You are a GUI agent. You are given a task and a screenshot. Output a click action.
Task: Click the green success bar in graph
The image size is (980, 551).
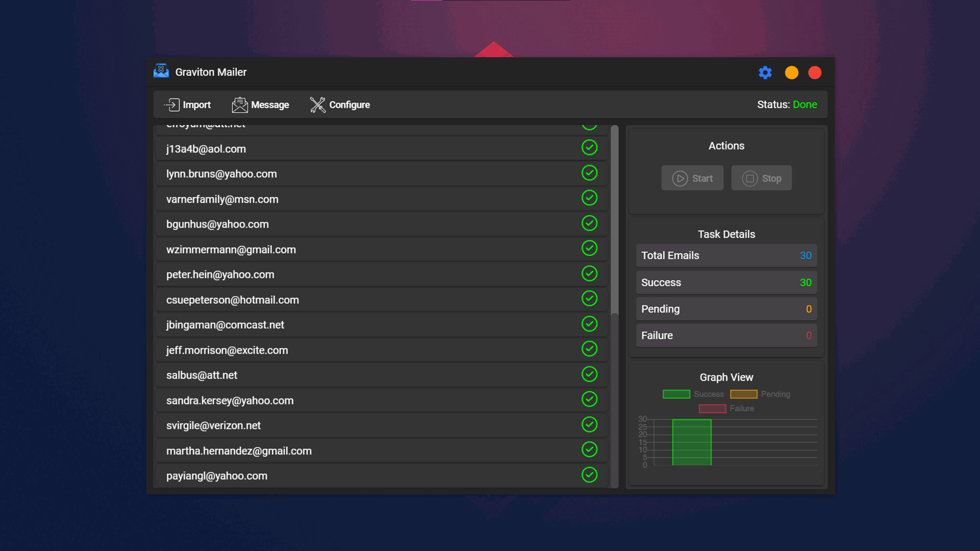692,442
